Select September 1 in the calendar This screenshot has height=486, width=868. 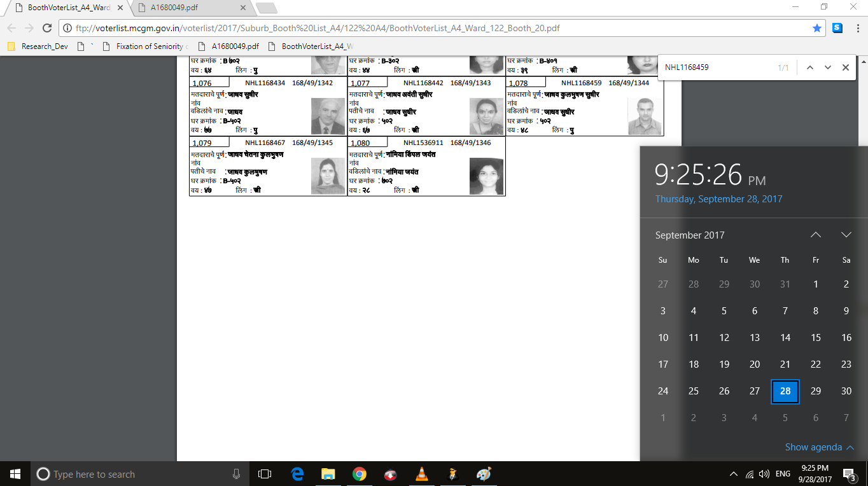click(816, 284)
